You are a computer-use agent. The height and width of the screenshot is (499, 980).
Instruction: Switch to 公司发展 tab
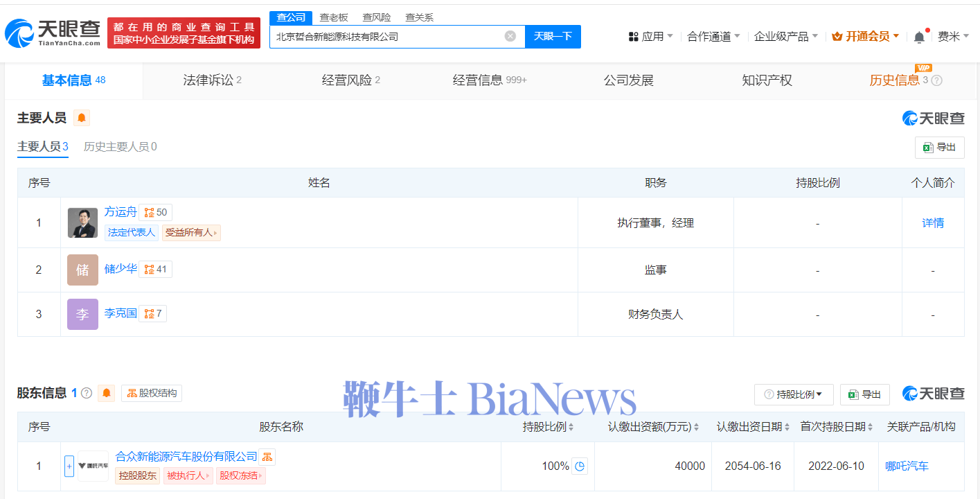tap(629, 80)
